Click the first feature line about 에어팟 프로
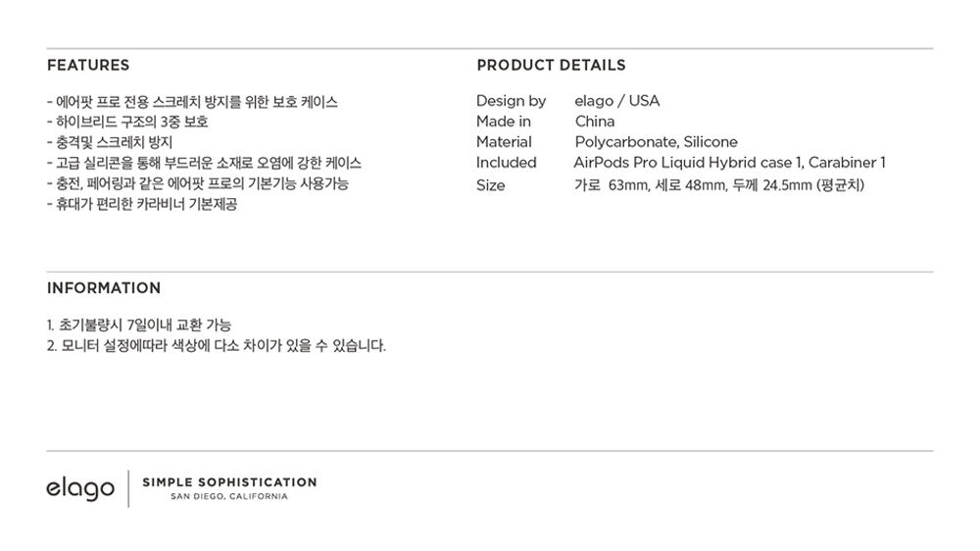The height and width of the screenshot is (551, 980). 192,102
